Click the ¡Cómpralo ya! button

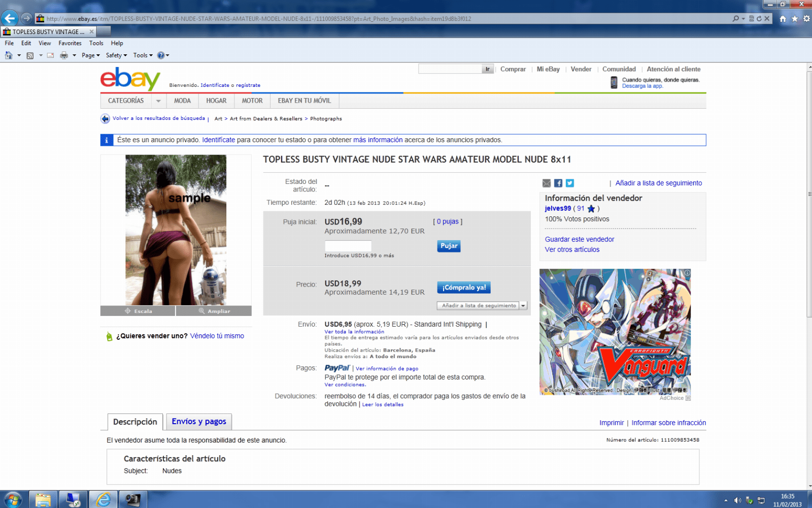pyautogui.click(x=463, y=288)
